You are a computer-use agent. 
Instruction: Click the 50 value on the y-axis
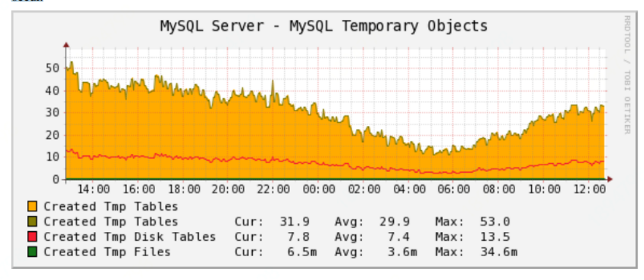pos(53,68)
